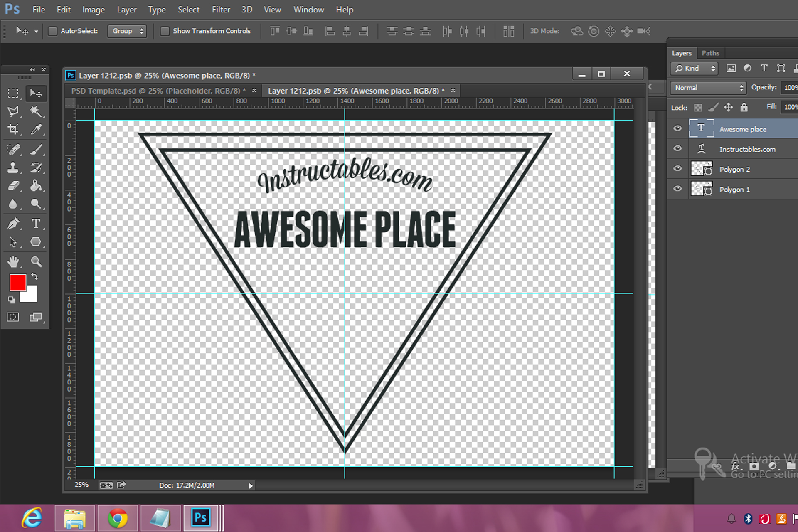Open the layer filter Kind dropdown
798x532 pixels.
(x=694, y=68)
